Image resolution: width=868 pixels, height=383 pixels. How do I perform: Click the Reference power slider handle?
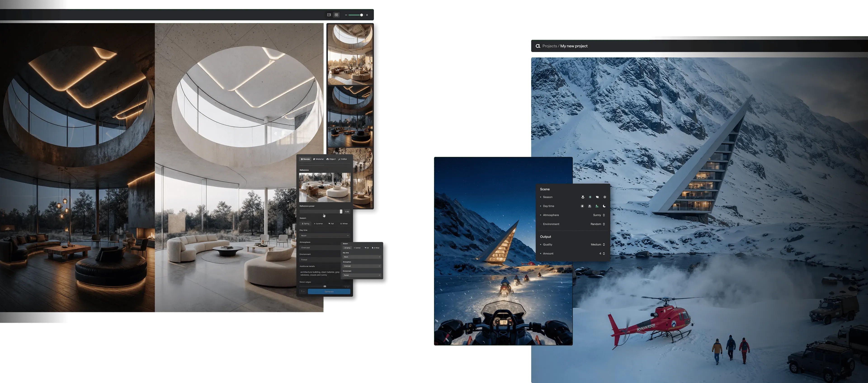[341, 211]
